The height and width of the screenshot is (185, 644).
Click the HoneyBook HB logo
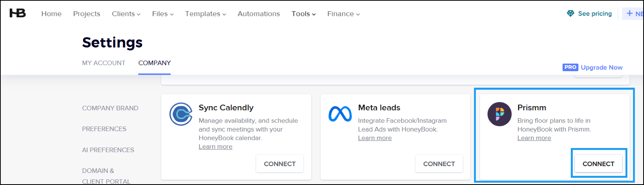coord(17,13)
